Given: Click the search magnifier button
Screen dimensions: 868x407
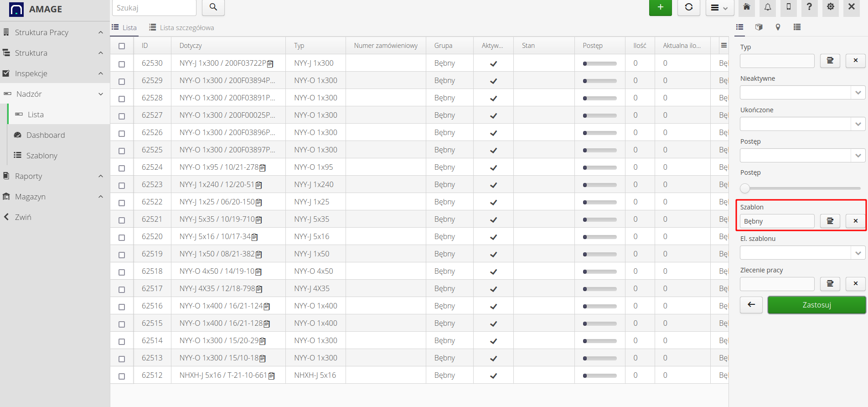Looking at the screenshot, I should click(x=213, y=7).
